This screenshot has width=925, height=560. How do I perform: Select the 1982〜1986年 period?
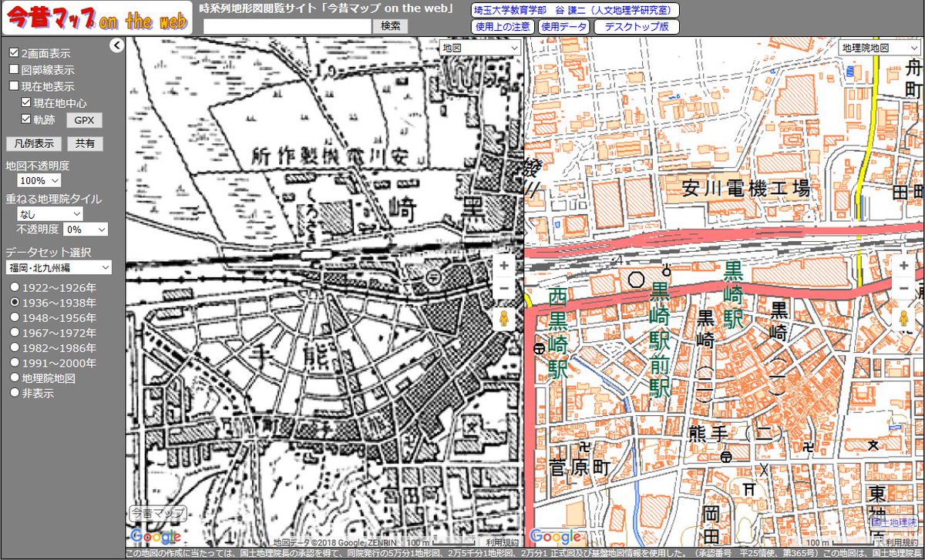14,348
